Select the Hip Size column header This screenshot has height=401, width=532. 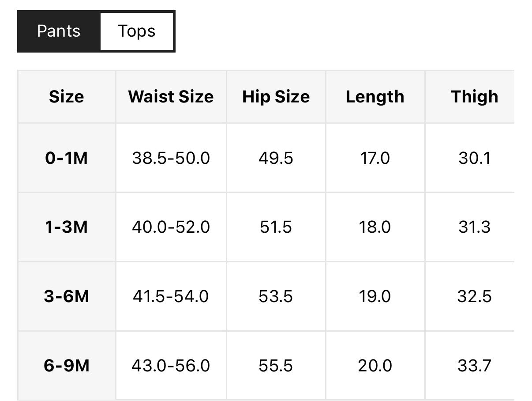276,97
